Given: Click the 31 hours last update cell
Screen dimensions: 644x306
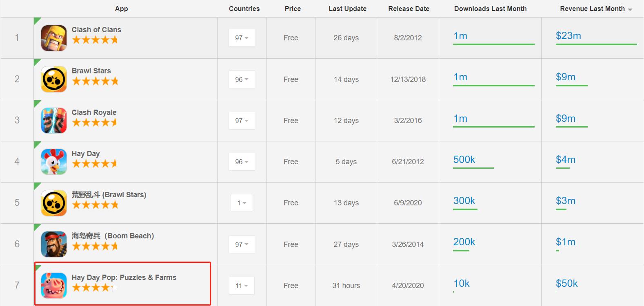Looking at the screenshot, I should click(346, 286).
